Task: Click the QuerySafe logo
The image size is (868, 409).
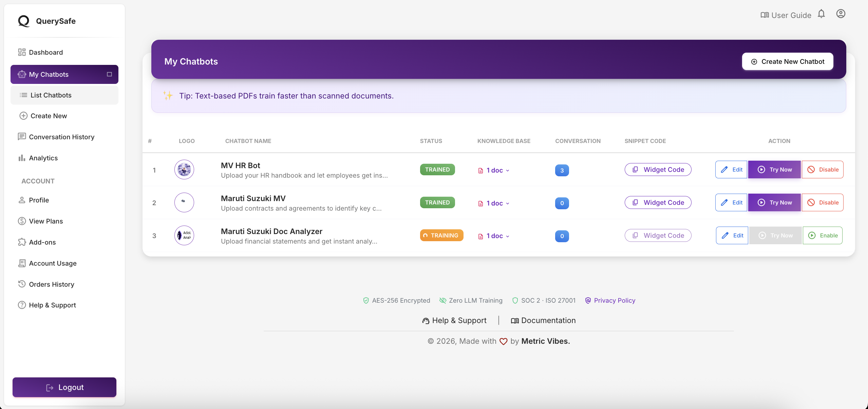Action: coord(46,21)
